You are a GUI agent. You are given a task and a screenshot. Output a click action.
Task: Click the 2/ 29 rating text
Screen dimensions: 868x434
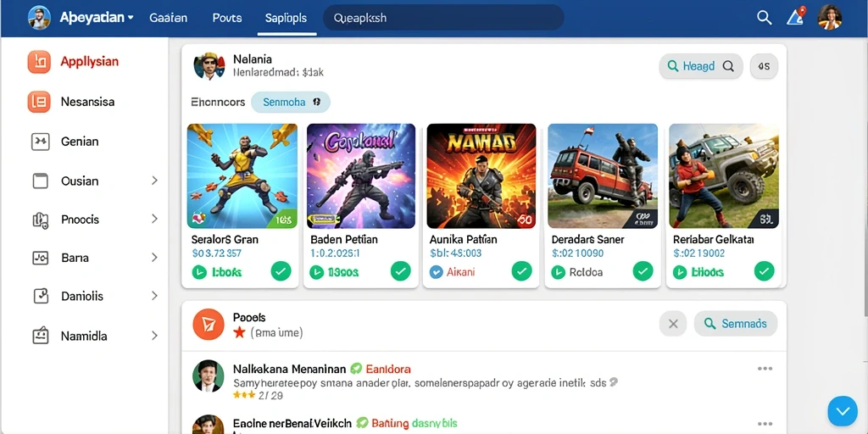click(x=270, y=395)
